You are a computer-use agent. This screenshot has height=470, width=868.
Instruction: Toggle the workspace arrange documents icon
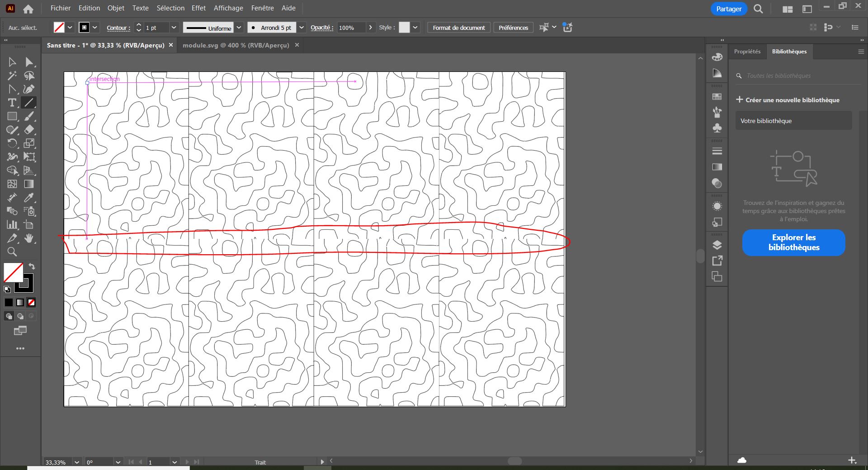[788, 9]
